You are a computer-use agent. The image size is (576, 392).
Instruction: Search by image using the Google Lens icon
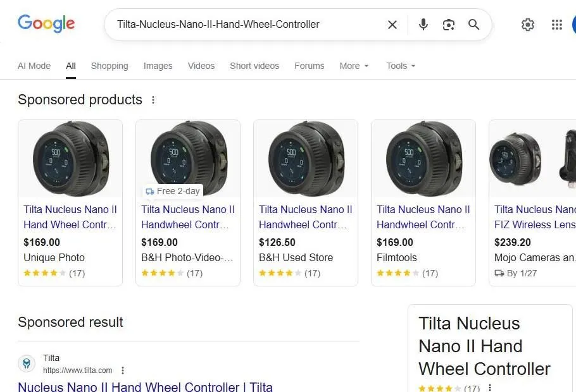[449, 25]
